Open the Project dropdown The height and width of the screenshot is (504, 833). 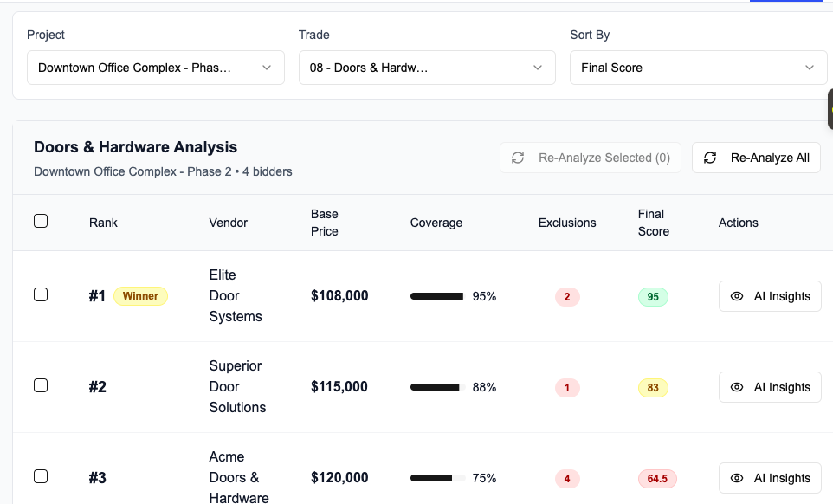(155, 68)
